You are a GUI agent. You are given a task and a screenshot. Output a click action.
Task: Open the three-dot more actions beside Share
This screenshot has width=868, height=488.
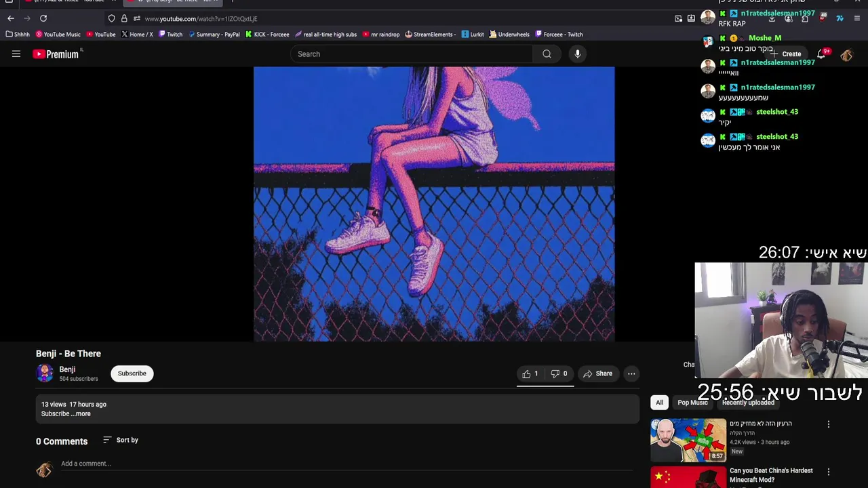point(631,373)
